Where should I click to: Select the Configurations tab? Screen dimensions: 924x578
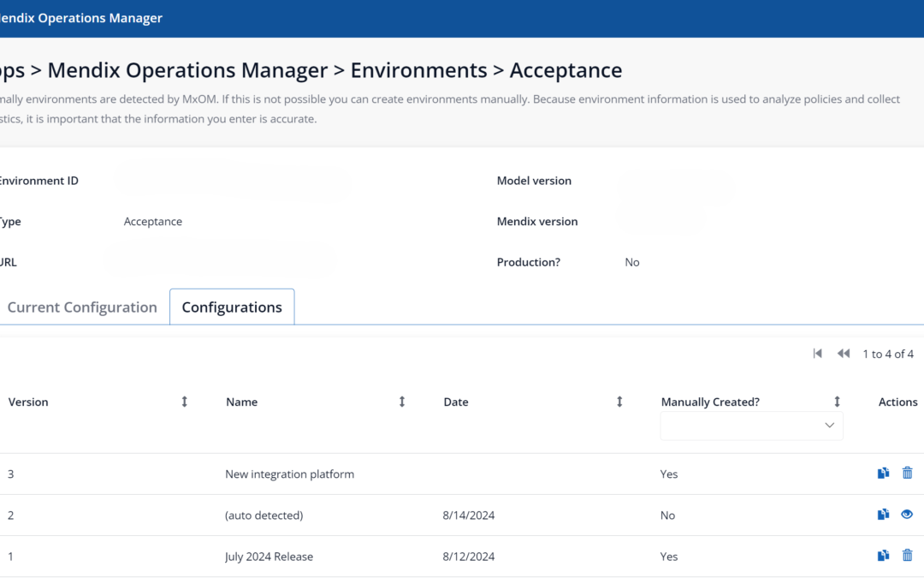pyautogui.click(x=232, y=307)
